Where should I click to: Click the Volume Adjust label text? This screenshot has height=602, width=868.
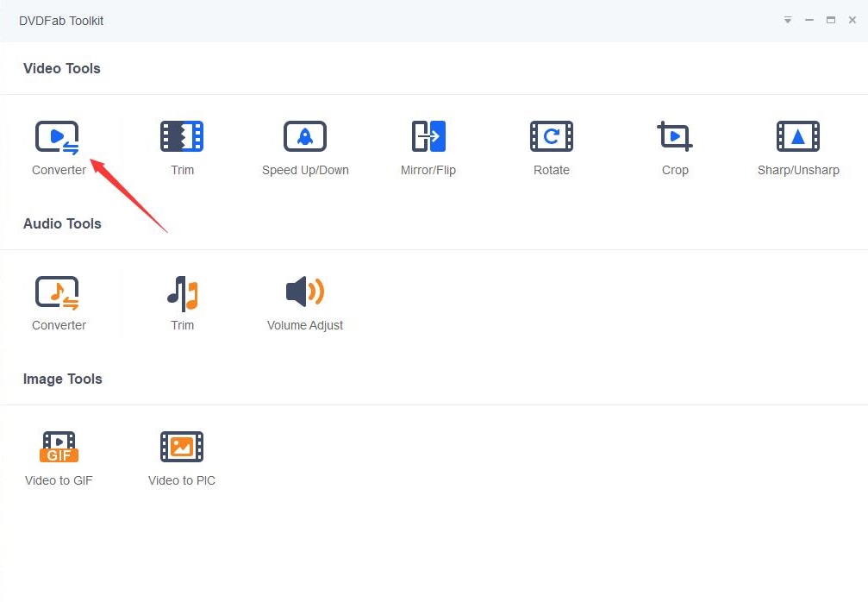[305, 325]
